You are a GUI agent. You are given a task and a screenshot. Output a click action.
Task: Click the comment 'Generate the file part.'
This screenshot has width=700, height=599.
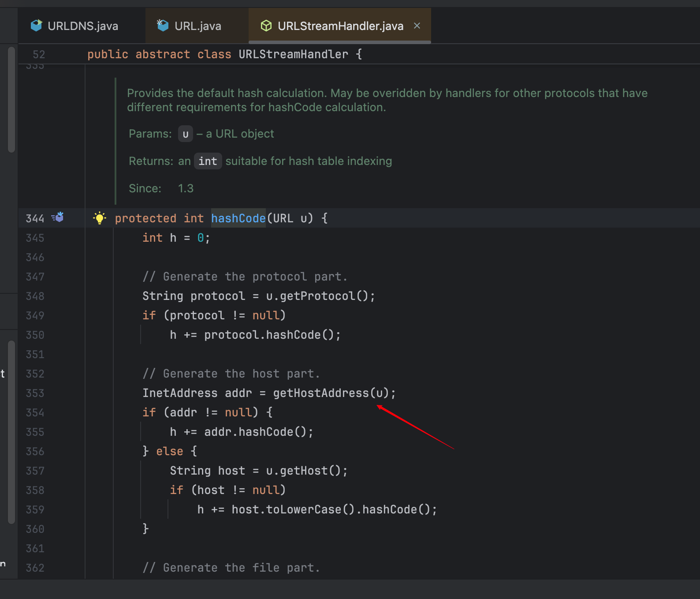tap(231, 568)
